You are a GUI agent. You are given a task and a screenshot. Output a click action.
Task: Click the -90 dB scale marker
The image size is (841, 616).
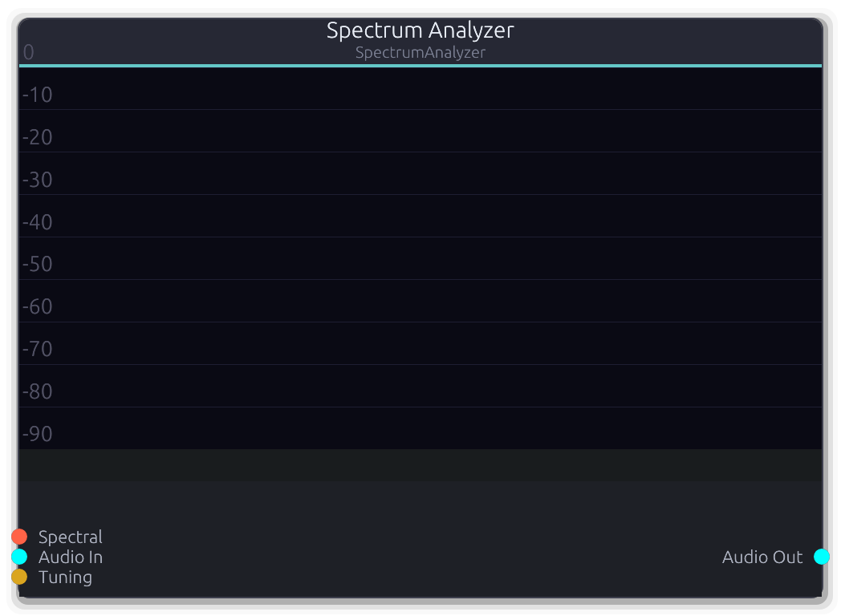click(37, 432)
